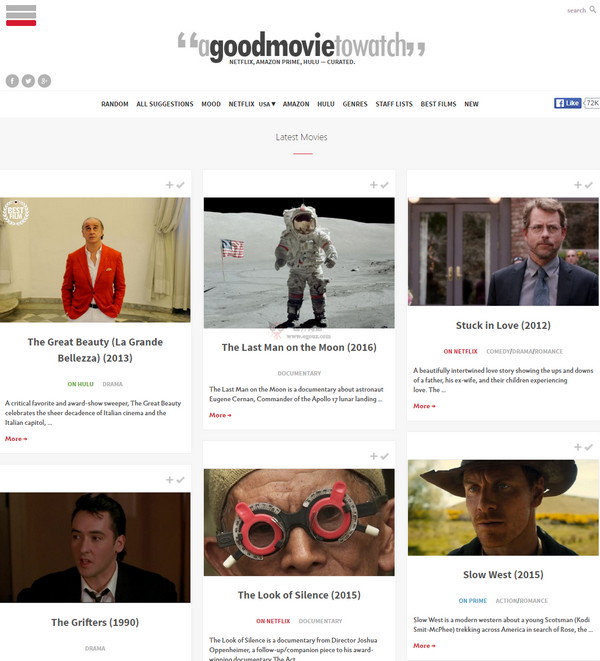Select the Amazon menu item
This screenshot has height=661, width=600.
click(x=296, y=104)
